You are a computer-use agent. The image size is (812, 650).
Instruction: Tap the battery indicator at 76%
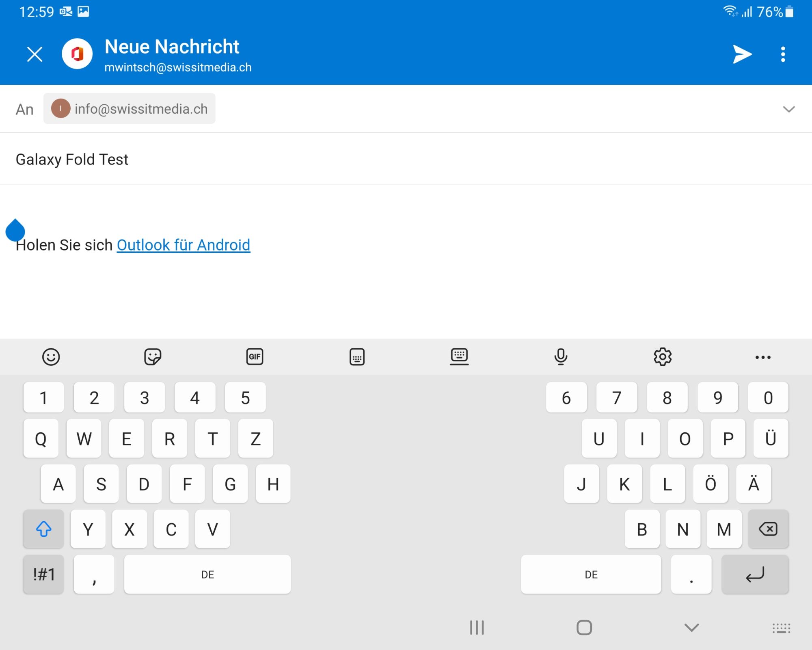point(775,12)
